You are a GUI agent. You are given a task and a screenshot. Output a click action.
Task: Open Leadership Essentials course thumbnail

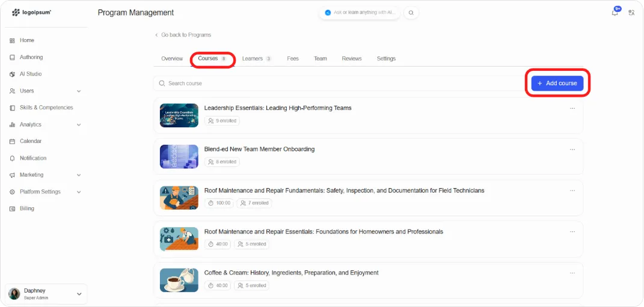point(179,115)
